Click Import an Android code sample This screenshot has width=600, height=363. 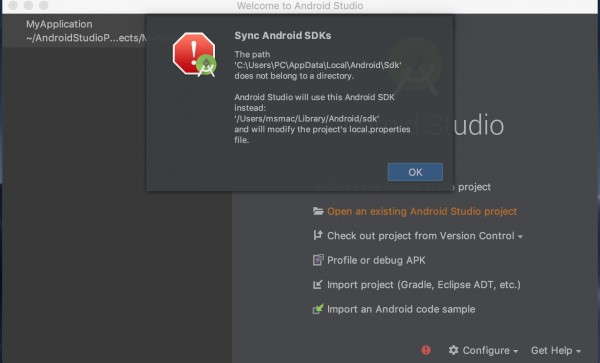[x=401, y=309]
